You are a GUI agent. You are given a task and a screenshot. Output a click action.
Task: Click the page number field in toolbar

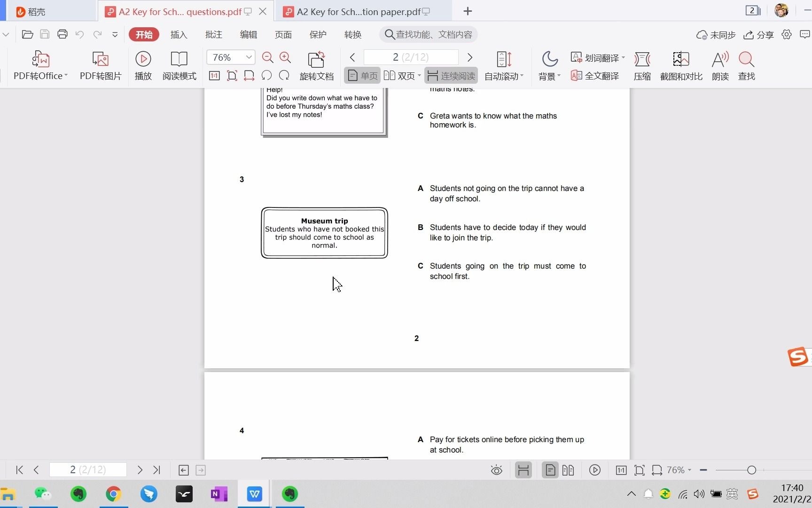411,57
